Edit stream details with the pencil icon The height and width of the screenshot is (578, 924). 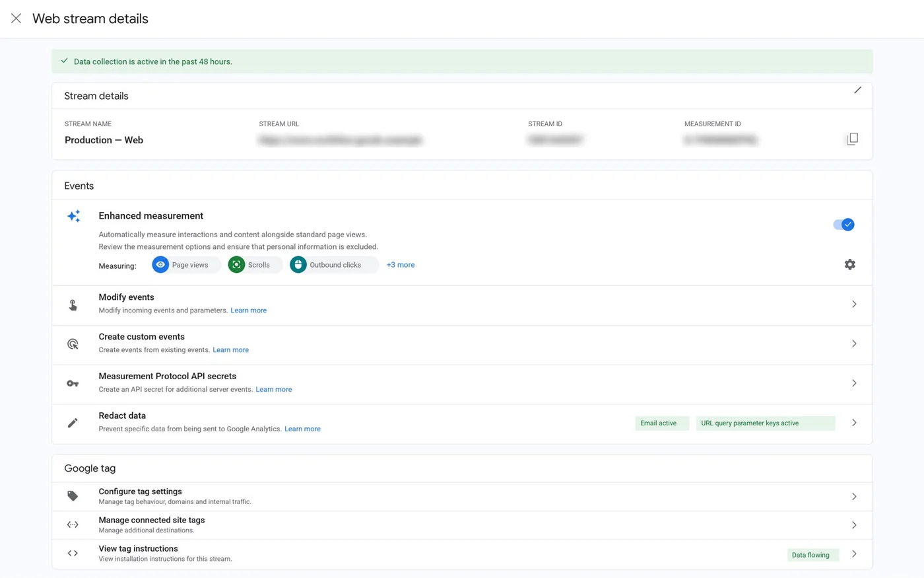857,90
